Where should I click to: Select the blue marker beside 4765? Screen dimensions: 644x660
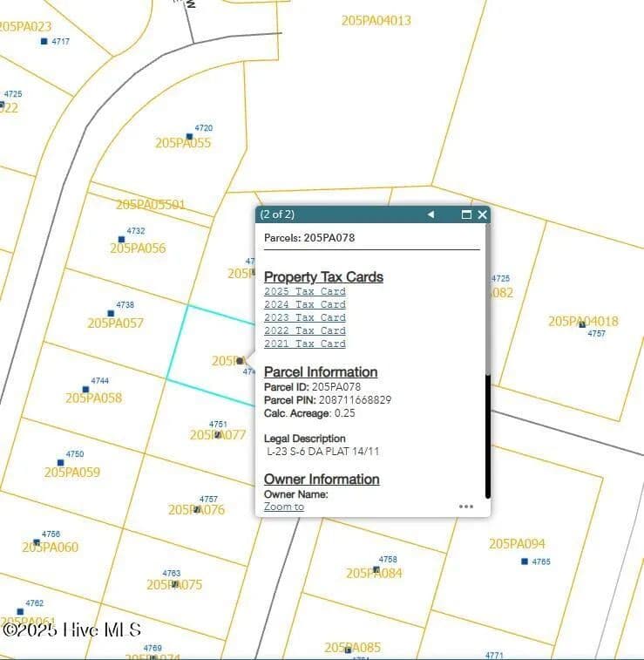pos(525,561)
